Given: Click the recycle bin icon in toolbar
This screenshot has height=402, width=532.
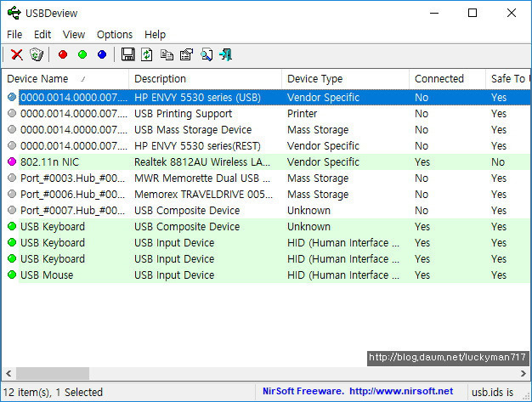Looking at the screenshot, I should pyautogui.click(x=37, y=54).
